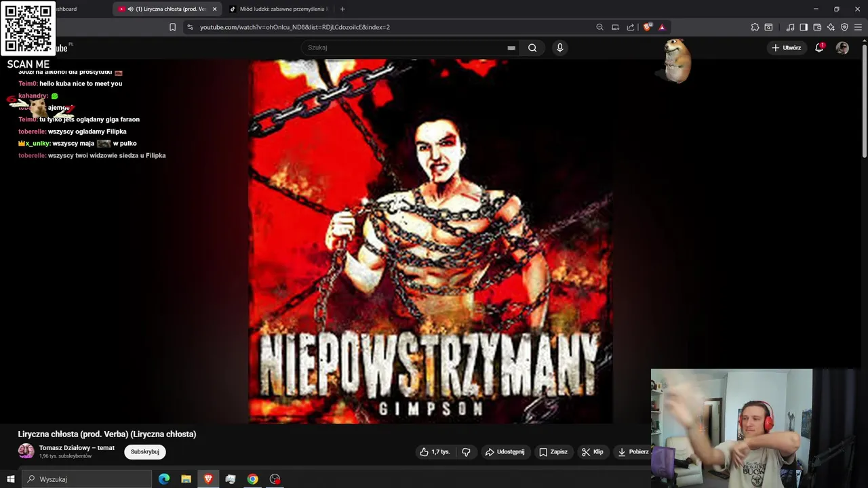Click the Wyszukaj taskbar search box
This screenshot has width=868, height=488.
coord(87,479)
